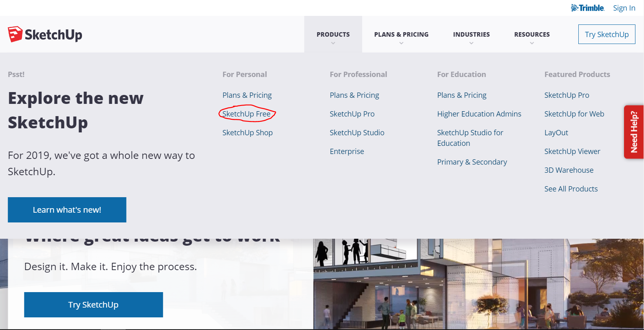Click Learn what's new! button

67,210
